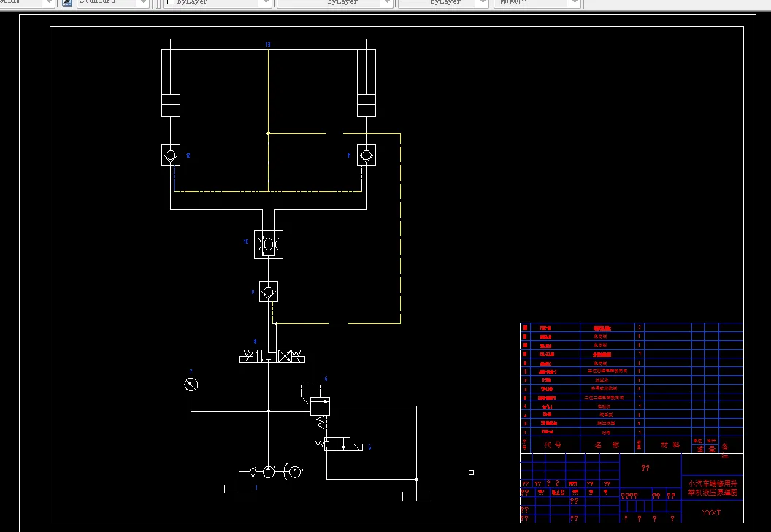Click the blue label 11
Image resolution: width=771 pixels, height=532 pixels.
pos(349,155)
